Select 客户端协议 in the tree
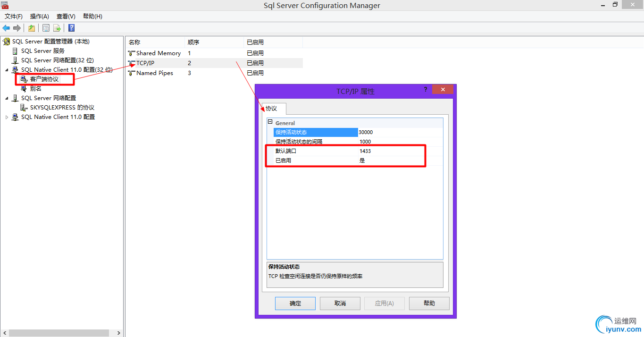Screen dimensions: 644x337 [x=44, y=79]
